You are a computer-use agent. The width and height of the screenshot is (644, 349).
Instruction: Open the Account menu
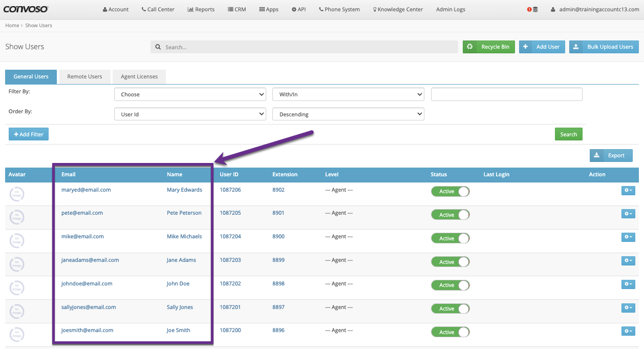[x=116, y=9]
